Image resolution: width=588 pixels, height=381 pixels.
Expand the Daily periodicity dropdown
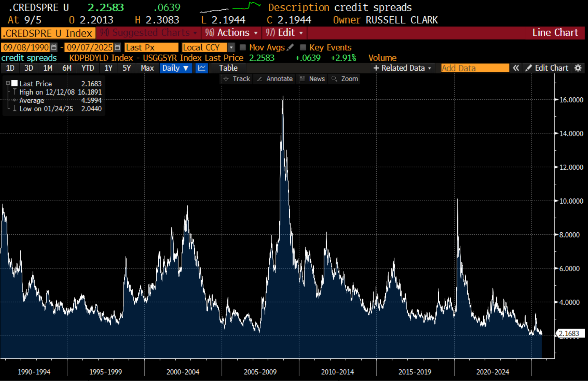coord(175,68)
